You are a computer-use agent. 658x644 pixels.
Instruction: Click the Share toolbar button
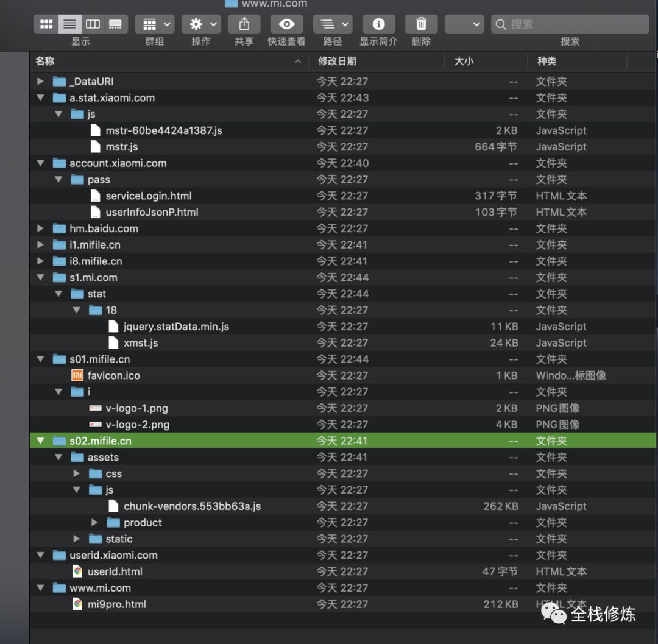[244, 24]
